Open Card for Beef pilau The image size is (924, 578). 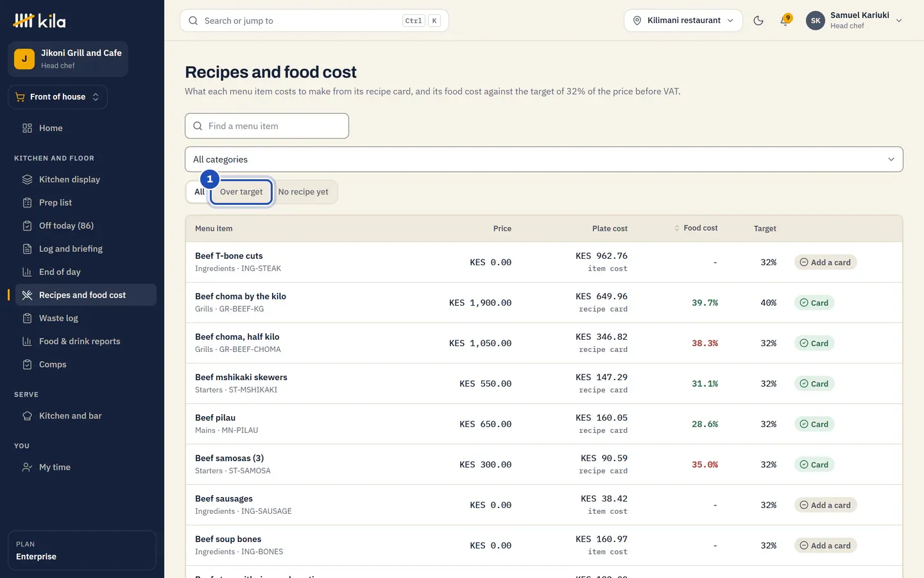pyautogui.click(x=814, y=424)
